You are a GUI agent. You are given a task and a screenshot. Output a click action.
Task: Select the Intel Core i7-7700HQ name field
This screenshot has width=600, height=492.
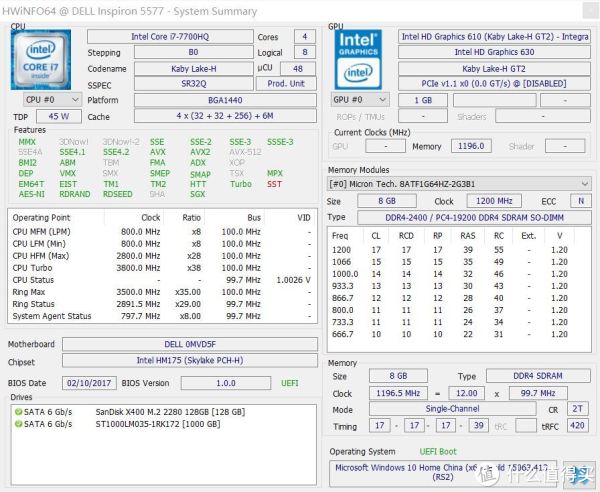[x=170, y=37]
